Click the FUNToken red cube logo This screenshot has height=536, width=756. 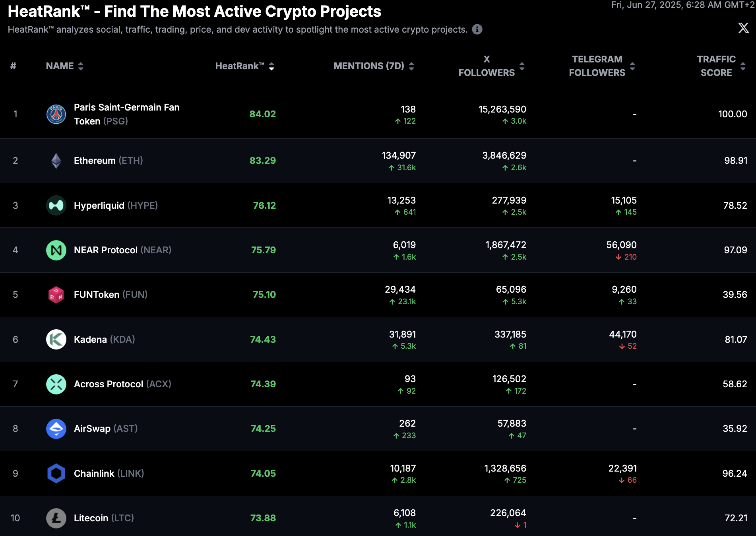click(56, 295)
